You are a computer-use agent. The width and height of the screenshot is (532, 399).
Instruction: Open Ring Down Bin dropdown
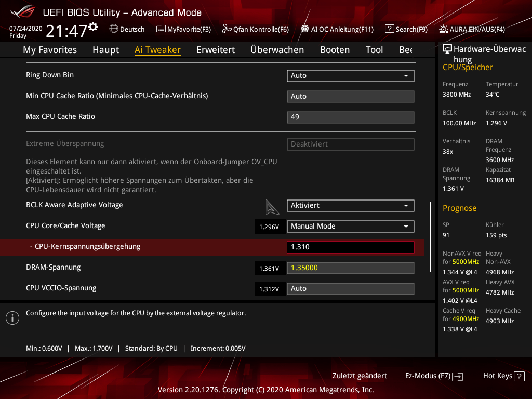coord(351,76)
